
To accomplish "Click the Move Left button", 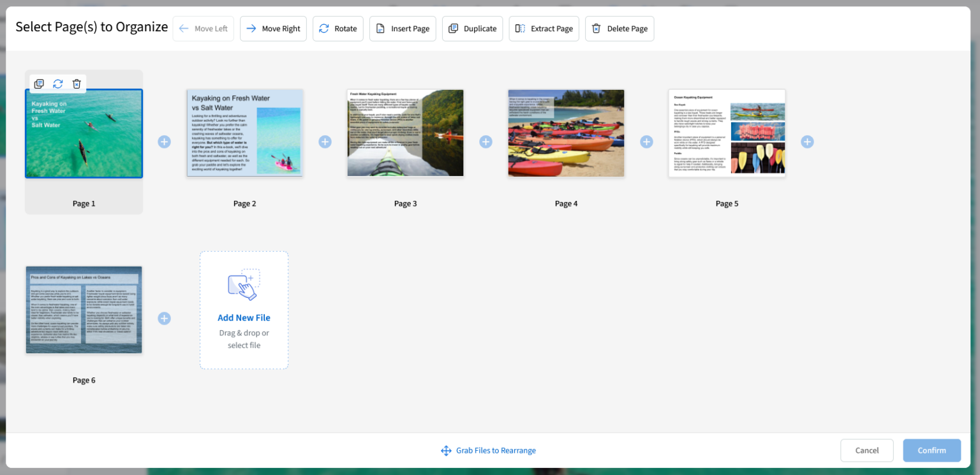I will click(x=203, y=29).
